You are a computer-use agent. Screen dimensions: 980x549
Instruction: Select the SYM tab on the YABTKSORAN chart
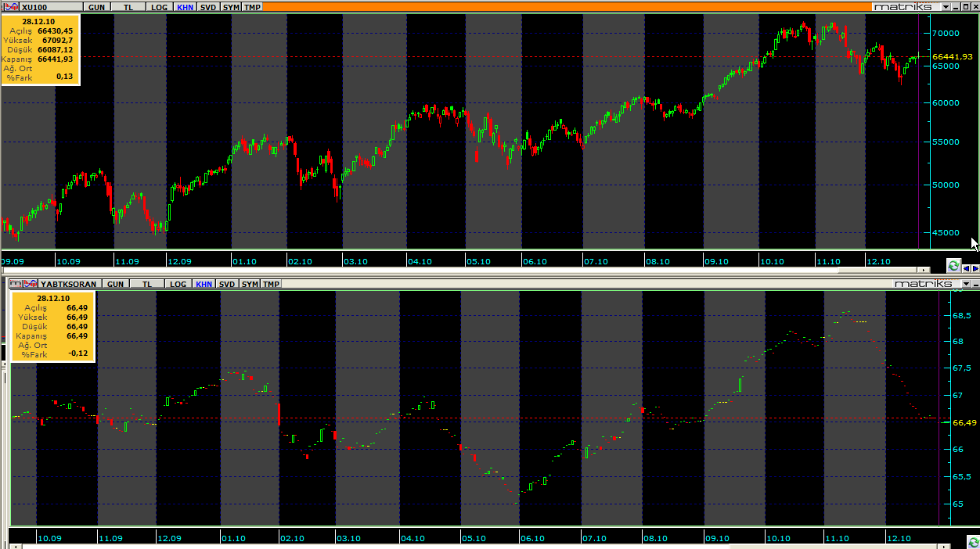coord(249,284)
